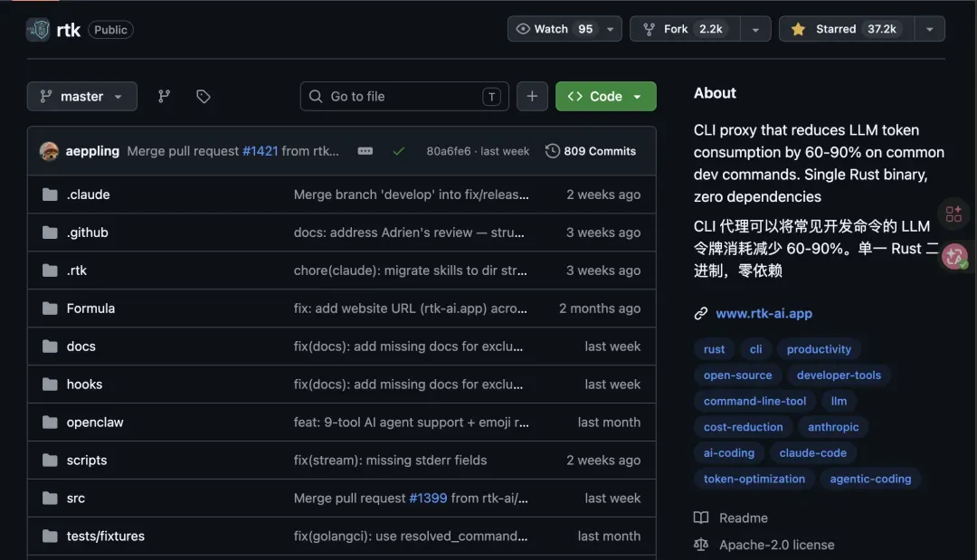Focus the Go to file search field
This screenshot has height=560, width=977.
(404, 97)
